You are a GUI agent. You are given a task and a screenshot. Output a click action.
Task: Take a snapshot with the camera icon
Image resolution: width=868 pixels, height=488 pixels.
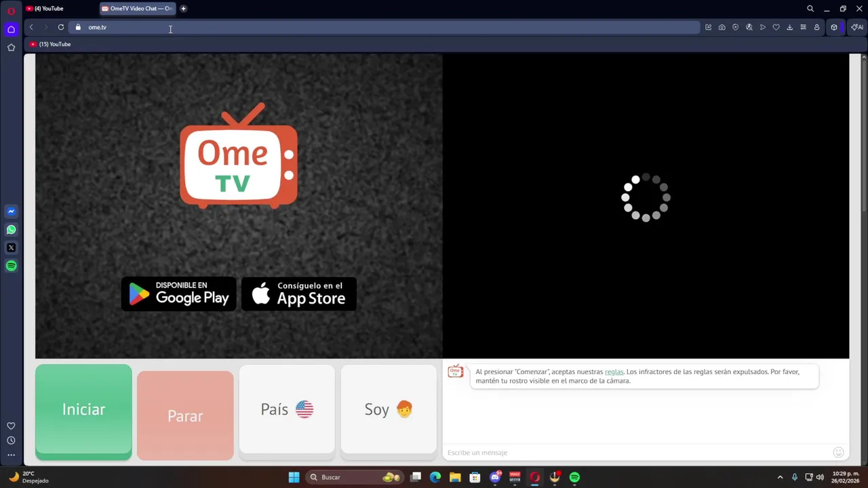[x=722, y=27]
